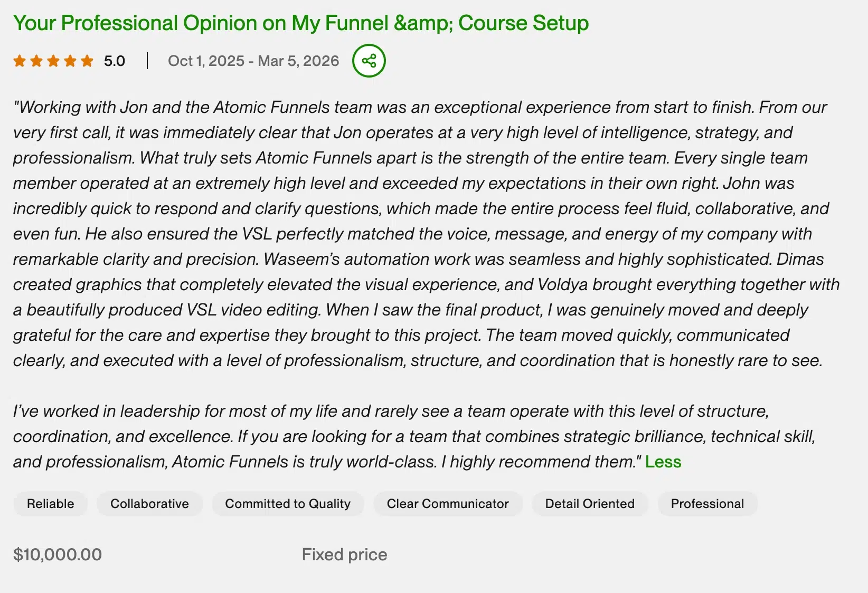Viewport: 868px width, 593px height.
Task: Select the 'Clear Communicator' tag
Action: click(x=447, y=503)
